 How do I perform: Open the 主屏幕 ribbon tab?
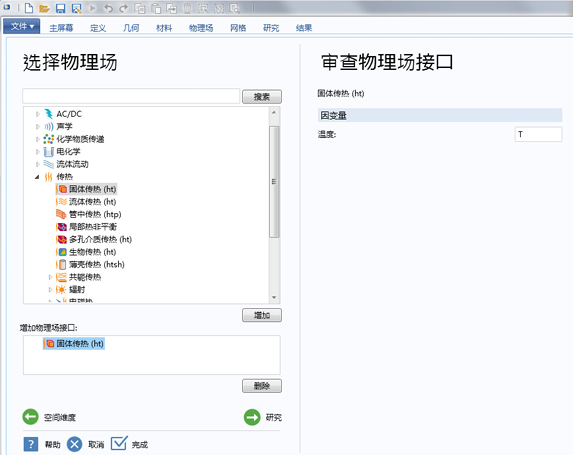pos(61,28)
